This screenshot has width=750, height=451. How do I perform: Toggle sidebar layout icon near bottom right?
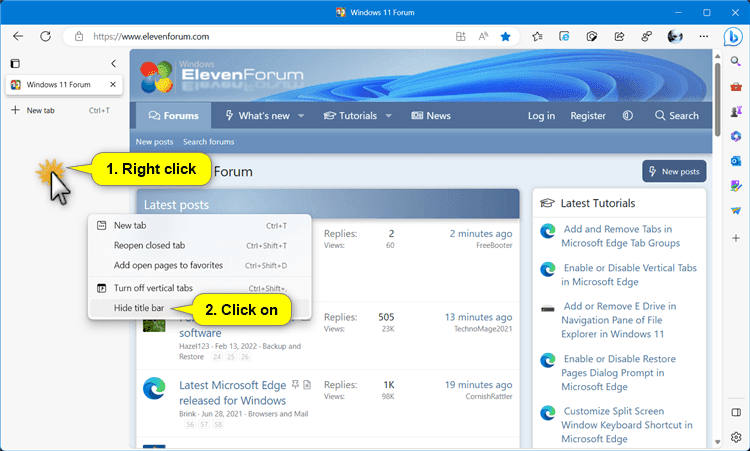[x=736, y=412]
